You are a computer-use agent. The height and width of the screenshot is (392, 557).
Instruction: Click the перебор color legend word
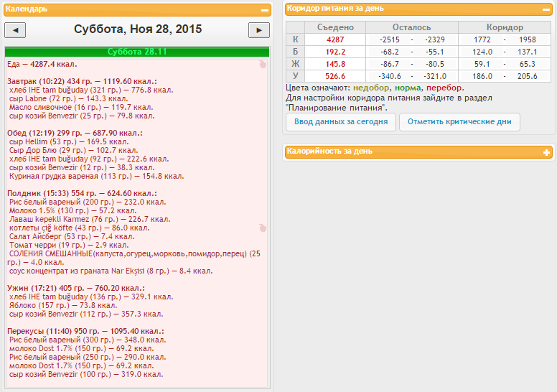(x=444, y=88)
